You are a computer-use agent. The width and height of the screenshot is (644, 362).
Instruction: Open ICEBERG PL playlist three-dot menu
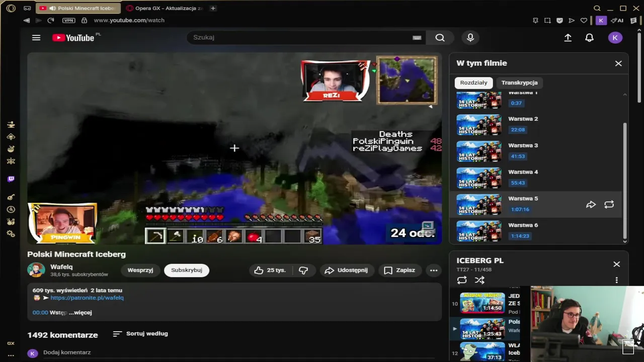[616, 281]
